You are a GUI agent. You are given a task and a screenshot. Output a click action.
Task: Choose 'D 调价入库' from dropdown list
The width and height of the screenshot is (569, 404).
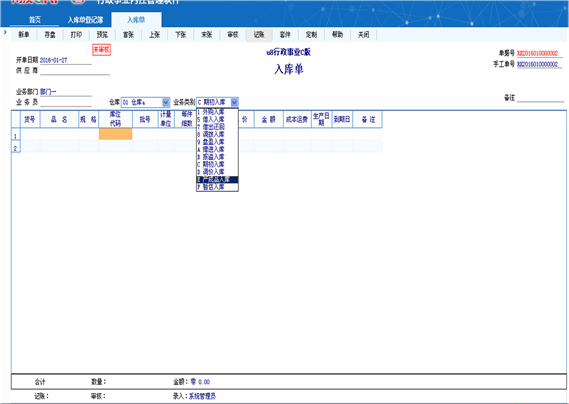217,172
